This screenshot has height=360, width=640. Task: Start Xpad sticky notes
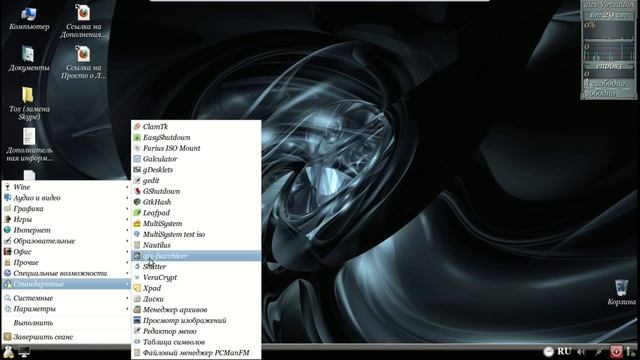196,288
